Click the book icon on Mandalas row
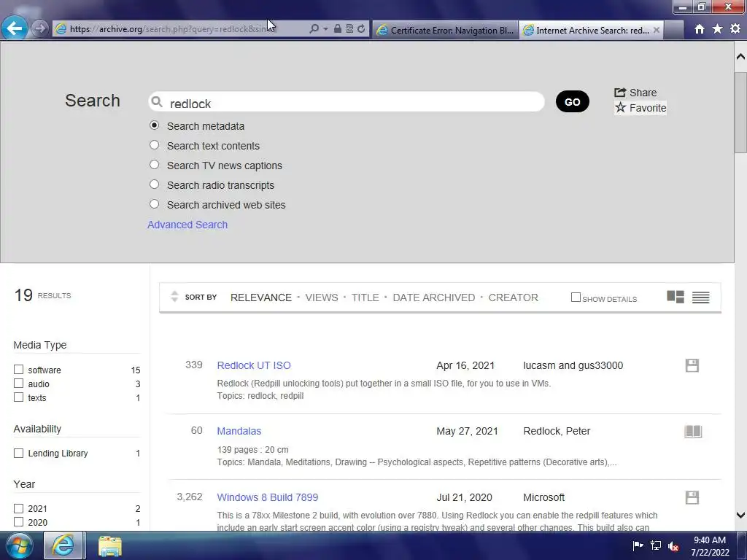The image size is (747, 560). [693, 432]
